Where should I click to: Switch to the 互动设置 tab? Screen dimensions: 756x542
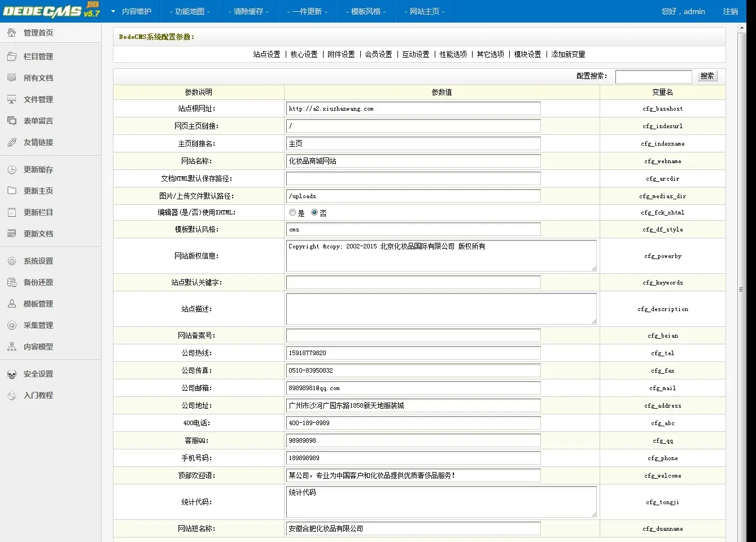point(416,54)
